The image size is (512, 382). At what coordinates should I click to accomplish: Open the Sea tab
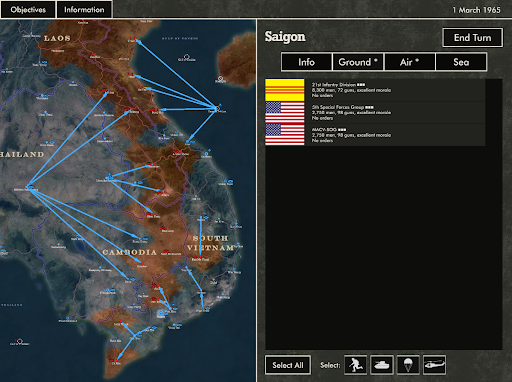click(461, 62)
